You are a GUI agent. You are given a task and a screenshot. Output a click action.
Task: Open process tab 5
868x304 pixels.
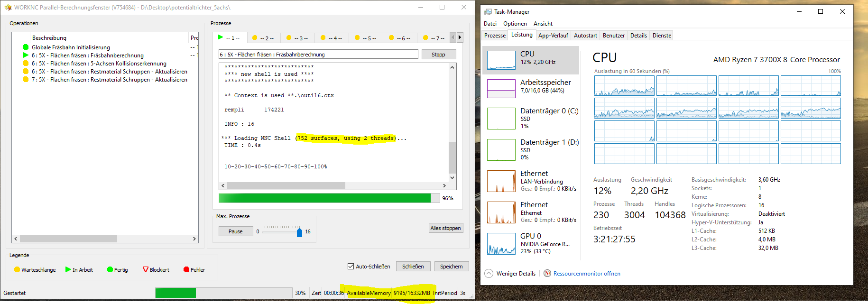tap(366, 38)
